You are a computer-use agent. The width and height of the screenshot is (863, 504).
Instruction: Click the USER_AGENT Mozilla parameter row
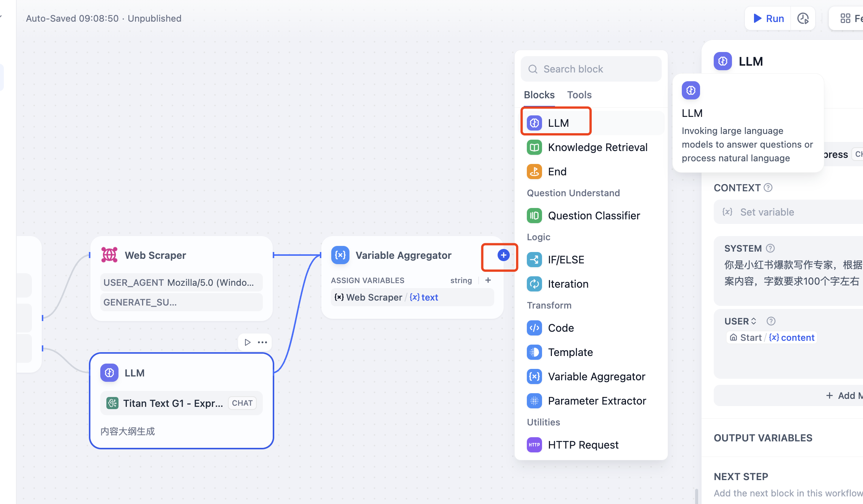coord(181,282)
